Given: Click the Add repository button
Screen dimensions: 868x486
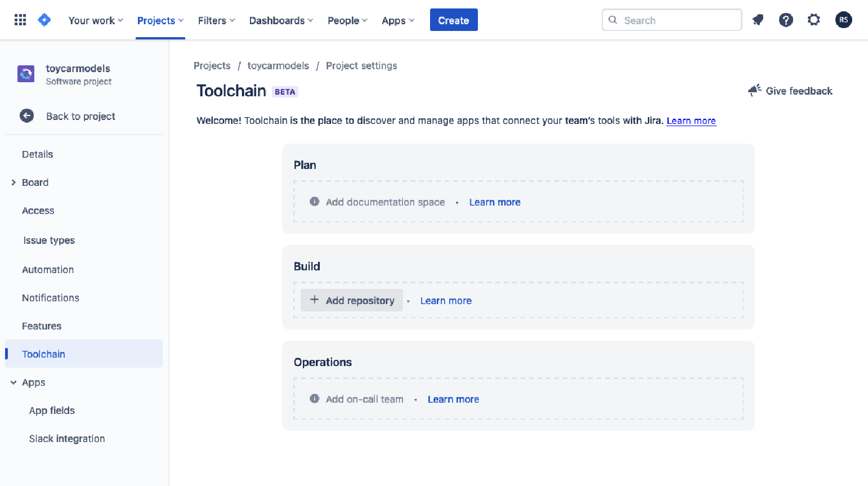Looking at the screenshot, I should point(352,300).
